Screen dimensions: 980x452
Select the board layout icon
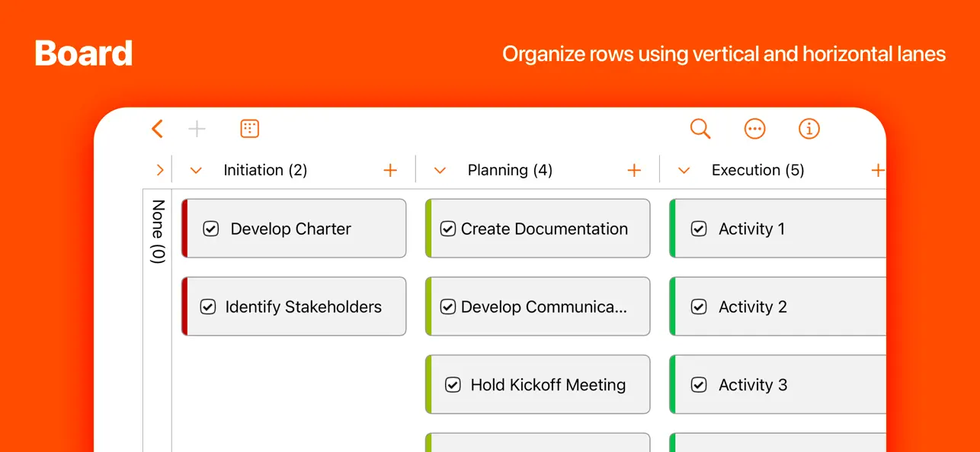249,128
